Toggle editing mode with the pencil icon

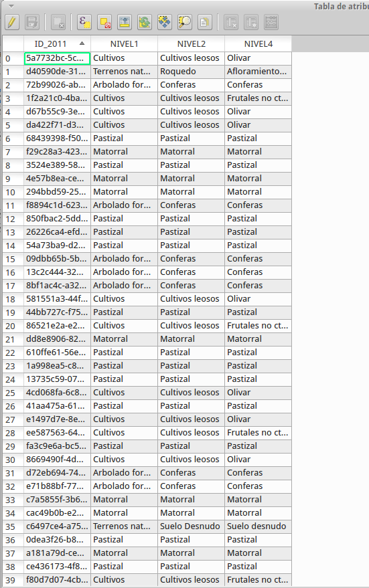12,22
